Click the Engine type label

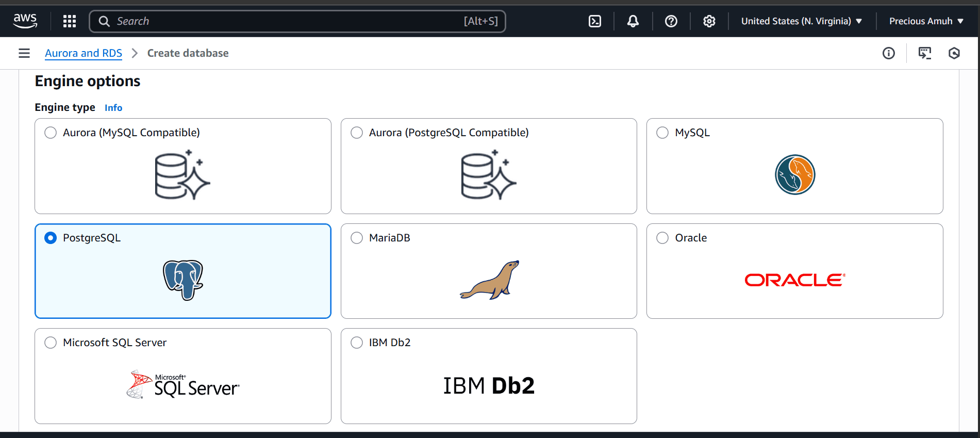65,107
